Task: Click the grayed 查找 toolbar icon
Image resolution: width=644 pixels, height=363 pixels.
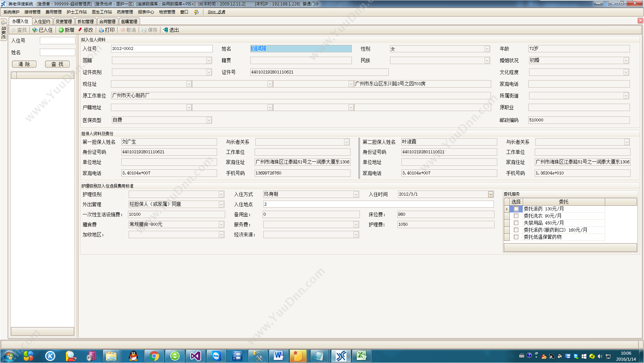Action: click(13, 30)
